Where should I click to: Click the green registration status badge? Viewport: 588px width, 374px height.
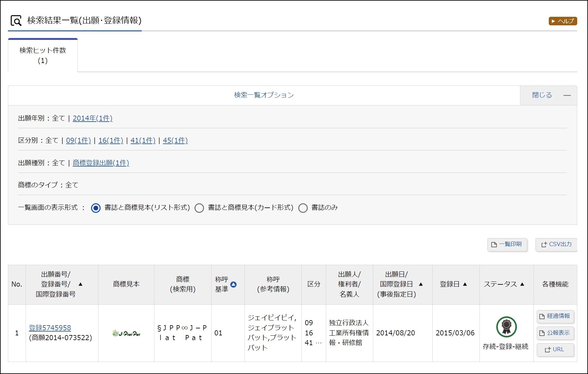(x=506, y=326)
